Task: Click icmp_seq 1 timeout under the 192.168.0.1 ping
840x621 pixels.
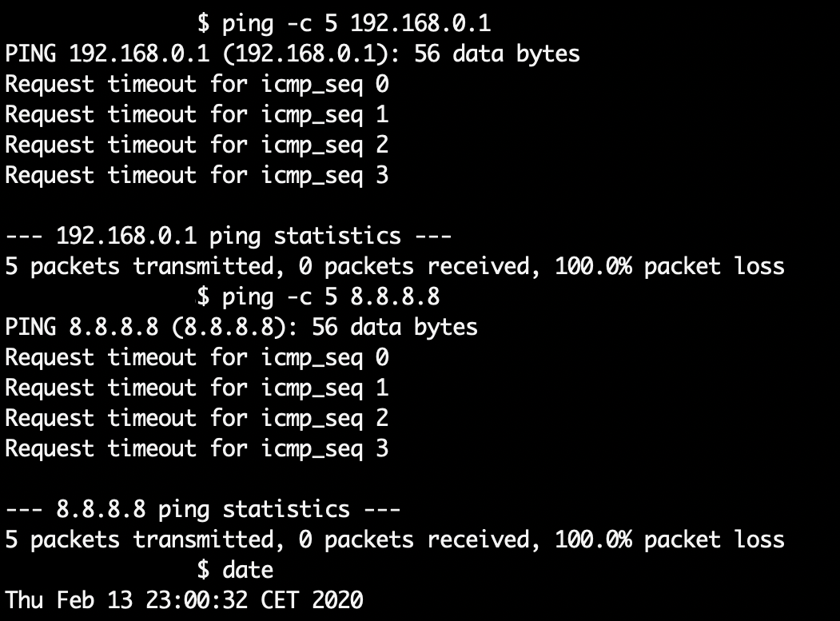Action: [x=197, y=115]
